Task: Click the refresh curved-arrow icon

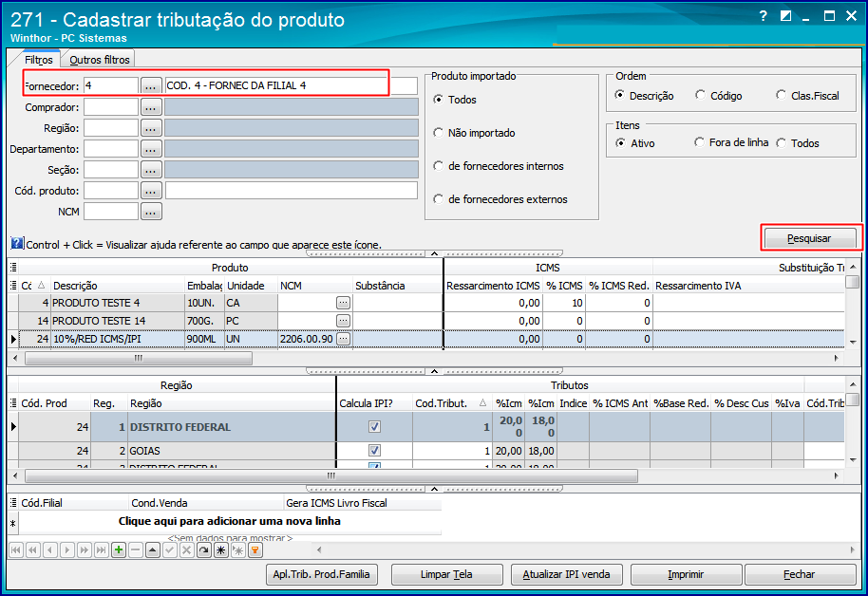Action: click(x=204, y=550)
